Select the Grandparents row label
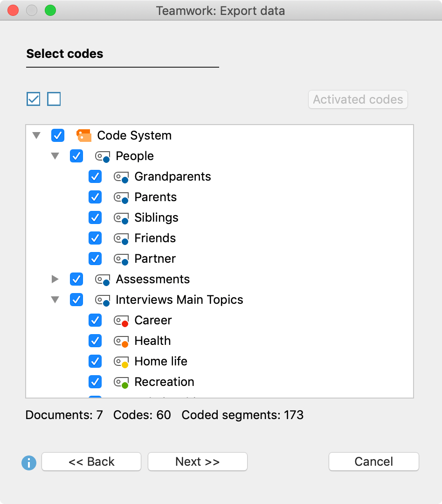 [173, 176]
